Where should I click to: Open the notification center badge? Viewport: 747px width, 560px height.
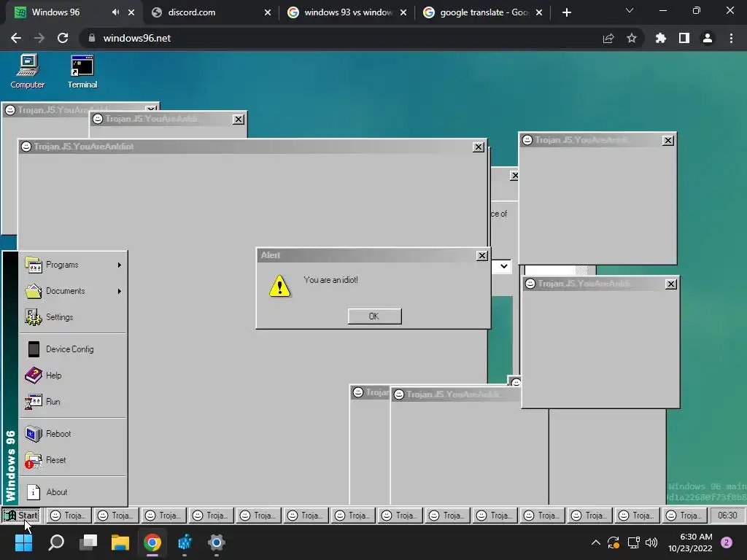point(727,542)
